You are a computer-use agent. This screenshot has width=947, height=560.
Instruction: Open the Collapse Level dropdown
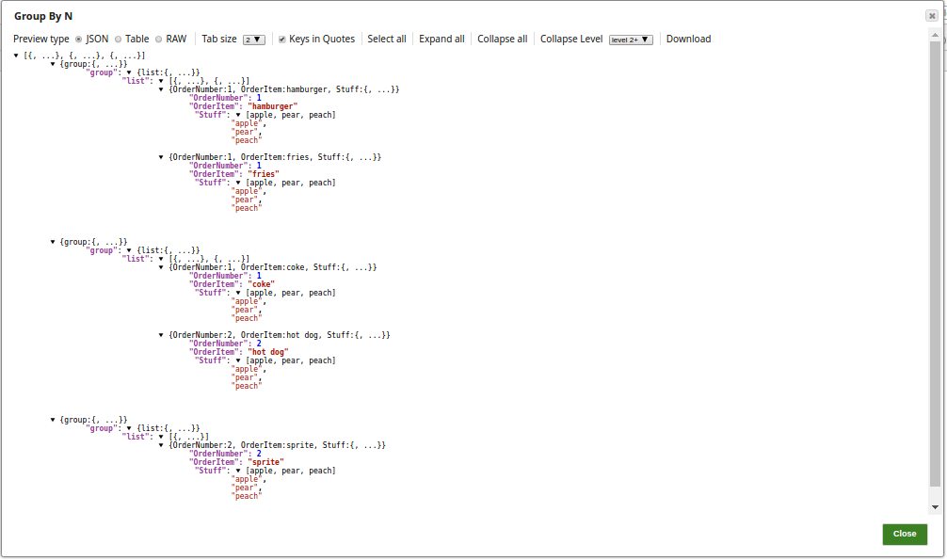click(631, 40)
